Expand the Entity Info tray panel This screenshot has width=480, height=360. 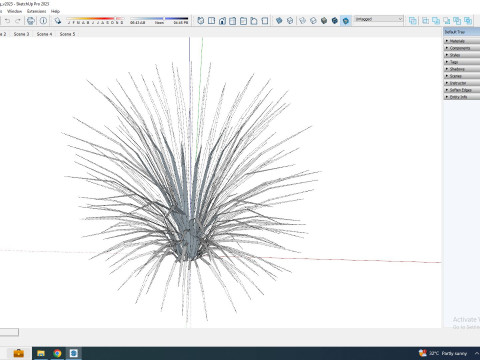click(462, 97)
